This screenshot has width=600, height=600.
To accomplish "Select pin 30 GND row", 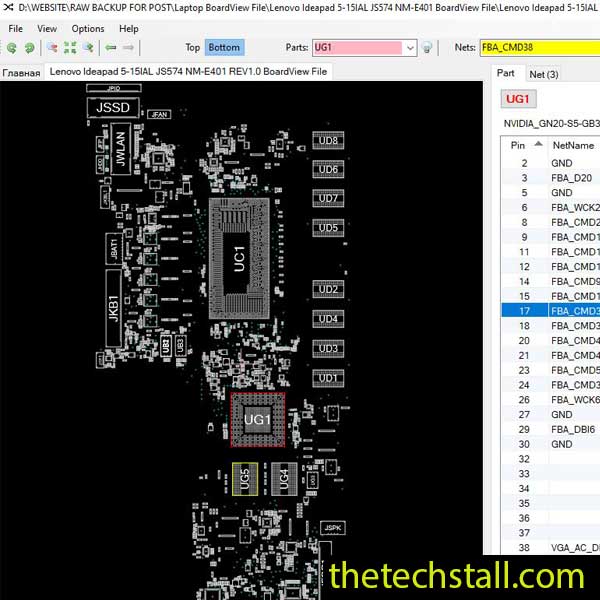I will click(551, 444).
